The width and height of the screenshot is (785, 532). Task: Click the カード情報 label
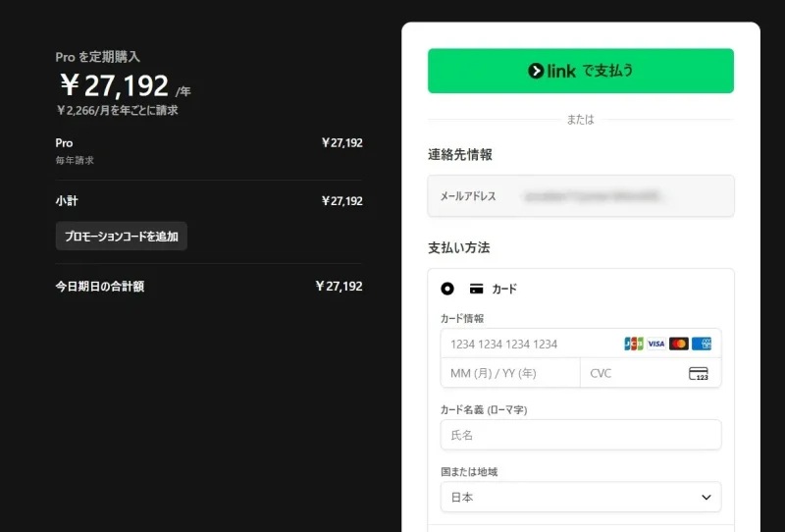pos(462,319)
